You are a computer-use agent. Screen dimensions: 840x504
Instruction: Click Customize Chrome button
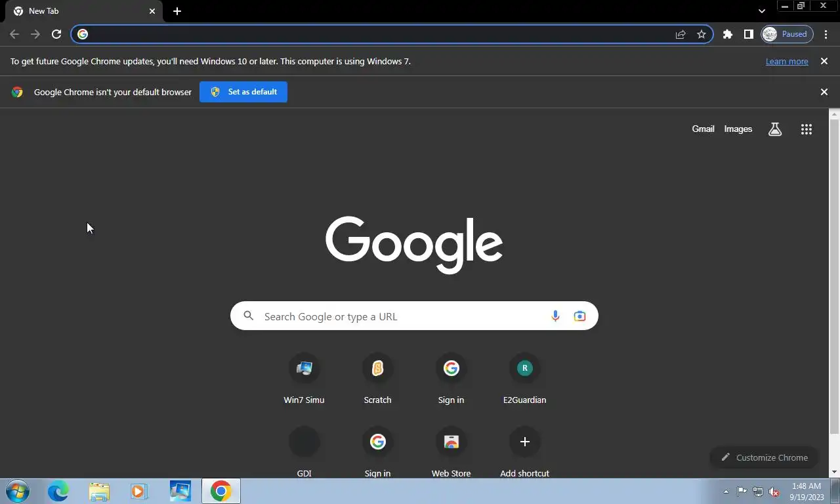point(764,457)
